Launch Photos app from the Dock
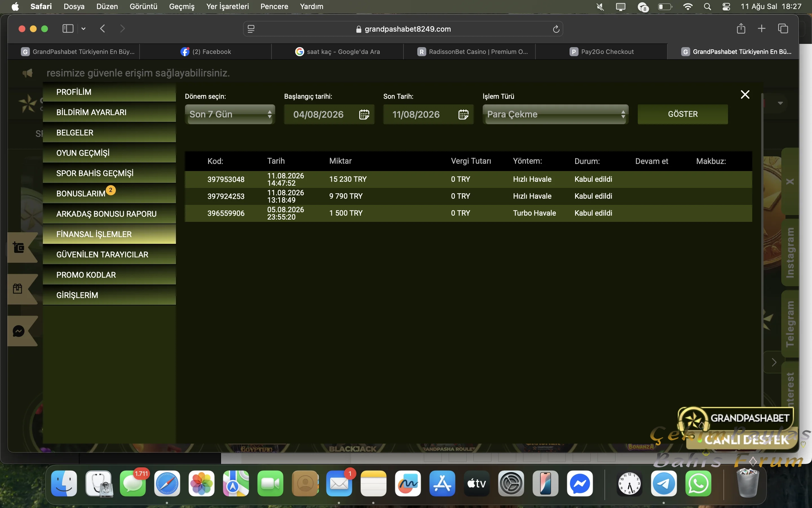 (x=202, y=483)
